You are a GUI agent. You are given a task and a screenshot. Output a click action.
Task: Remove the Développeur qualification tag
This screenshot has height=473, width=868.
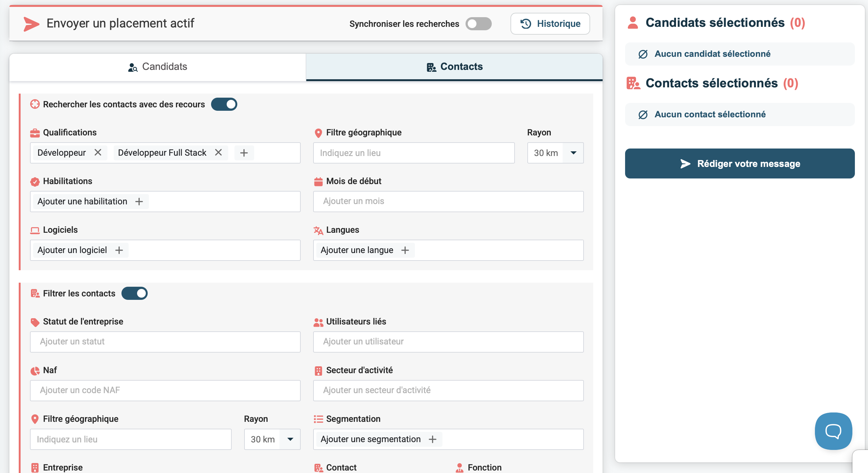tap(98, 153)
